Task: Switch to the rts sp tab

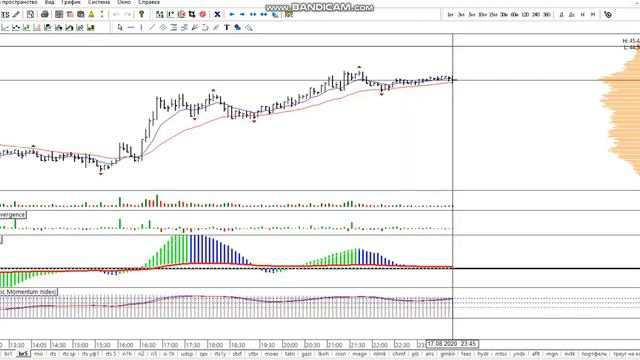Action: pyautogui.click(x=69, y=354)
